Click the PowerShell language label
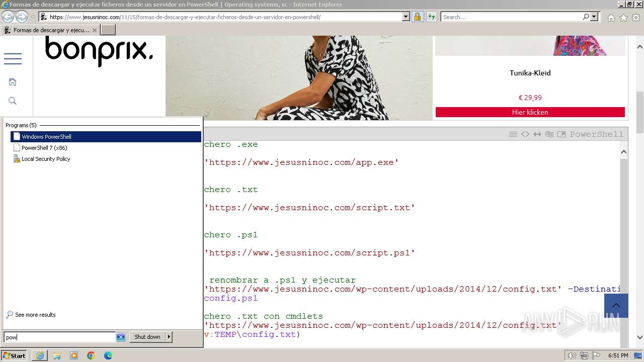This screenshot has width=644, height=362. tap(597, 134)
